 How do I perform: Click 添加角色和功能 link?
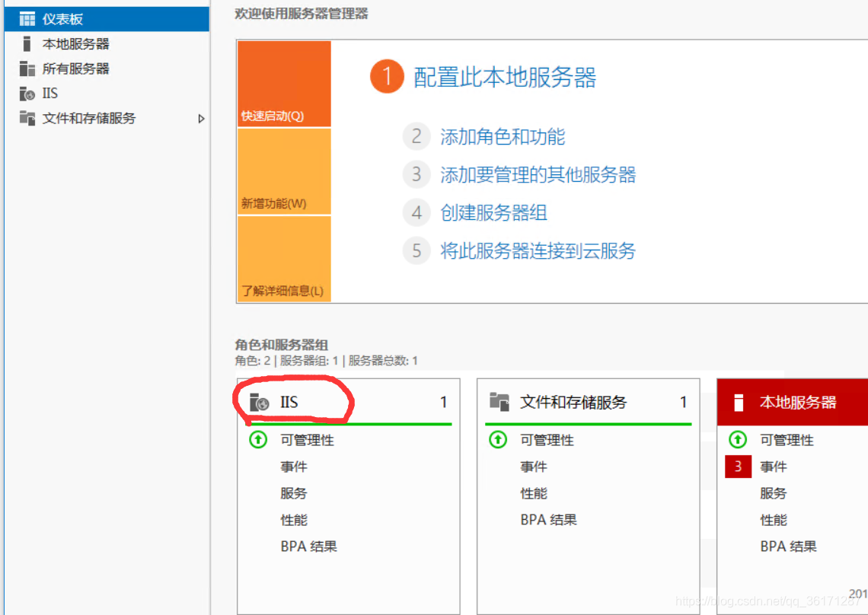point(503,136)
